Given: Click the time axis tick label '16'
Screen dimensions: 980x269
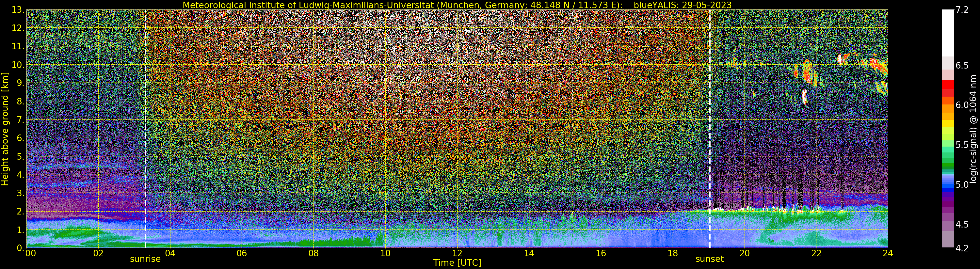Looking at the screenshot, I should [x=601, y=253].
